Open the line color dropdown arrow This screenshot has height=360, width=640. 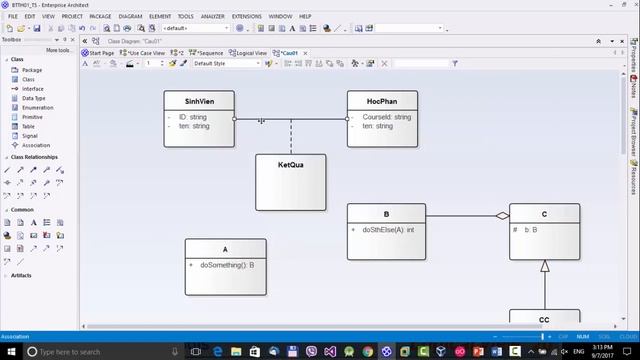[138, 63]
